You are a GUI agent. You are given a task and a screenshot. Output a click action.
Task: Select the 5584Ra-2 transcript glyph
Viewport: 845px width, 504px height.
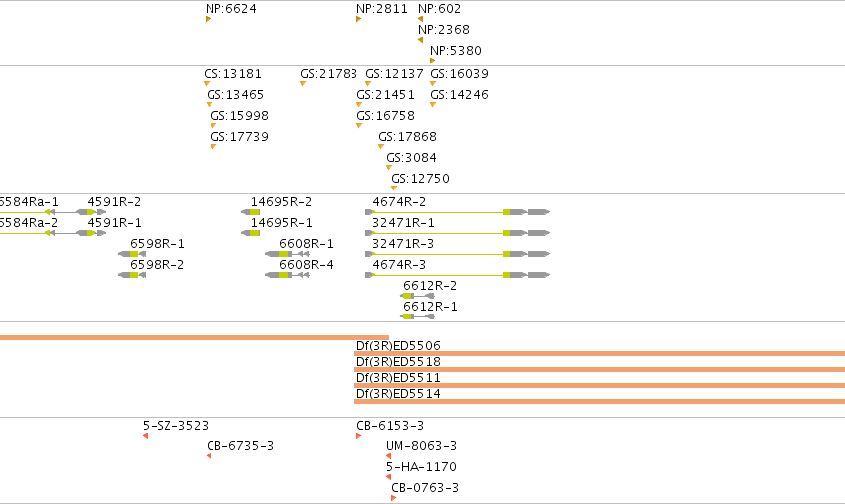click(27, 234)
